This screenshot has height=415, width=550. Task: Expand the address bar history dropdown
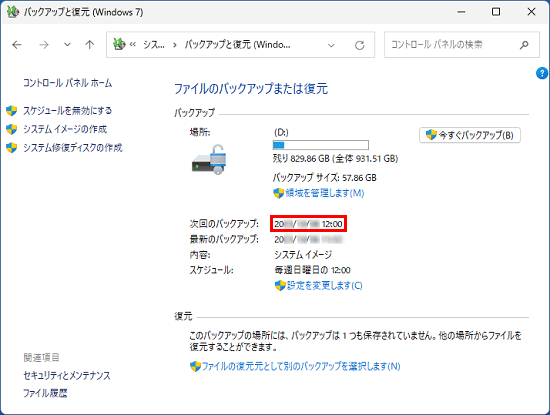point(331,45)
